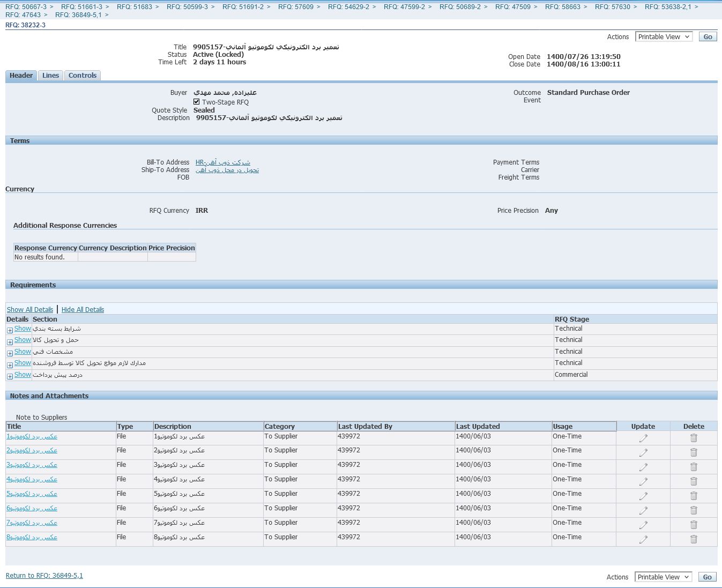Open attachment title link number 1
This screenshot has width=722, height=588.
[32, 436]
